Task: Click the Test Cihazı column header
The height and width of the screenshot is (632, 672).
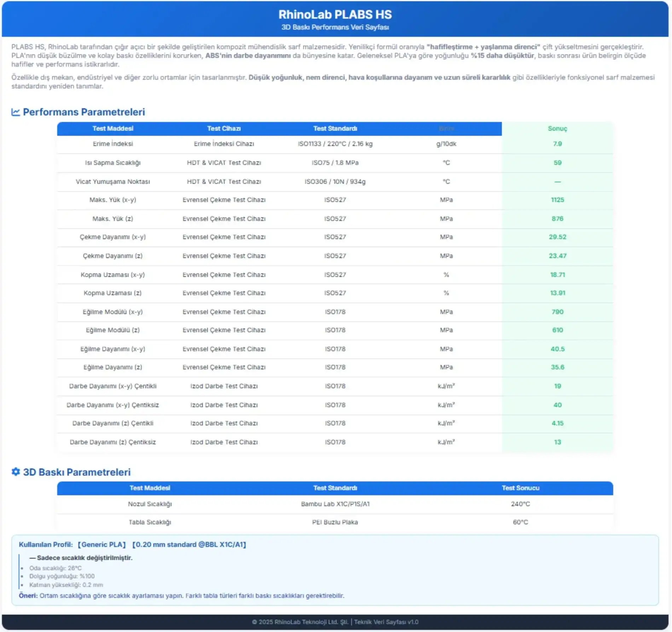Action: point(224,129)
